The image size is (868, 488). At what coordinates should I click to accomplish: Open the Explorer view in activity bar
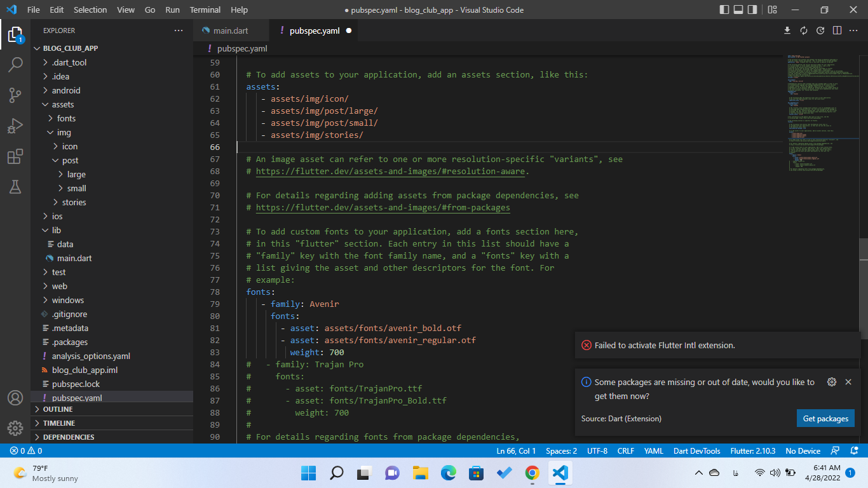15,34
